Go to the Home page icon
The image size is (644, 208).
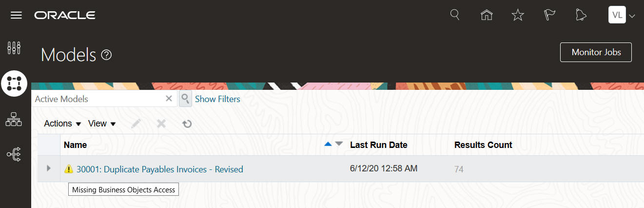[486, 15]
